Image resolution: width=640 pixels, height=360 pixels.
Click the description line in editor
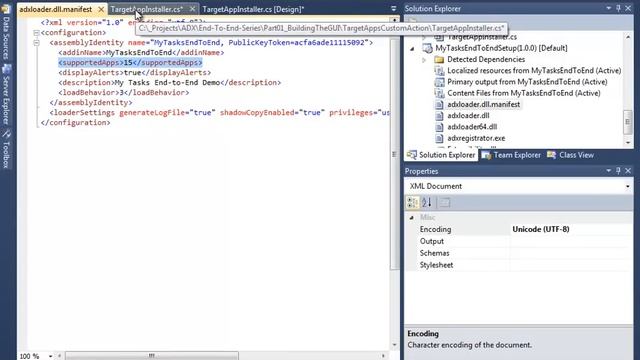(x=169, y=82)
